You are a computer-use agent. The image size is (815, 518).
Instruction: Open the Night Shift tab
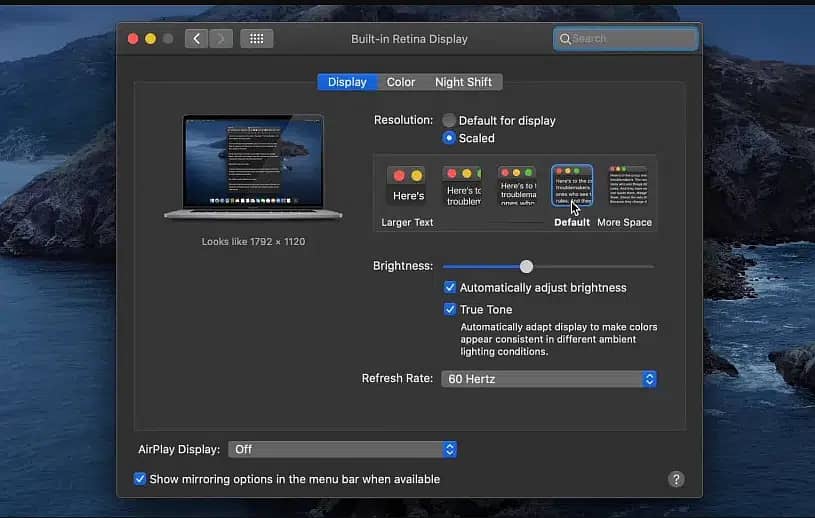pos(463,82)
